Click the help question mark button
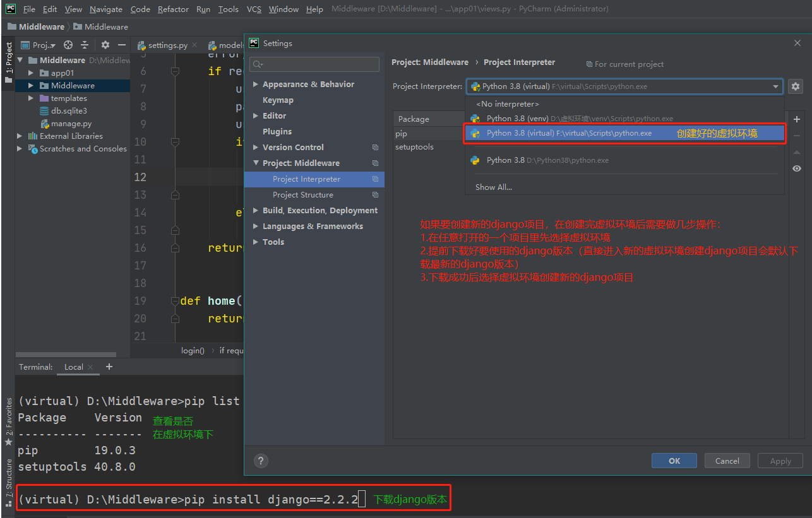This screenshot has height=518, width=812. 261,461
